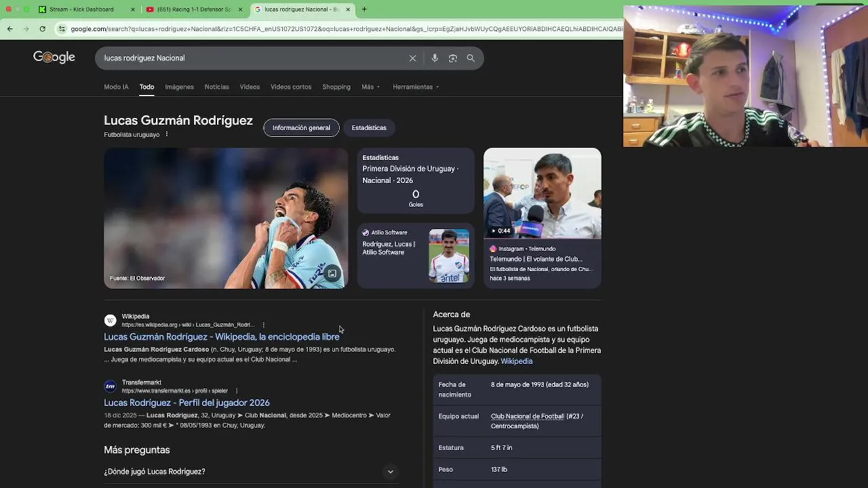This screenshot has height=488, width=868.
Task: Click the 8 de mayo de 1993 birth date value
Action: coord(540,384)
